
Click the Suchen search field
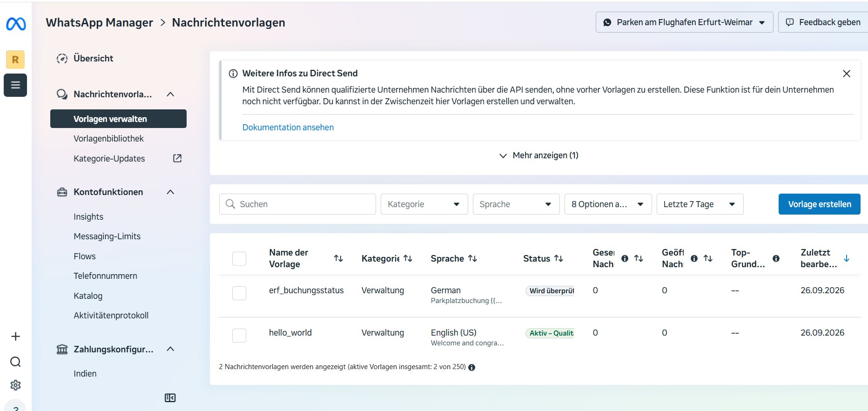click(x=297, y=204)
